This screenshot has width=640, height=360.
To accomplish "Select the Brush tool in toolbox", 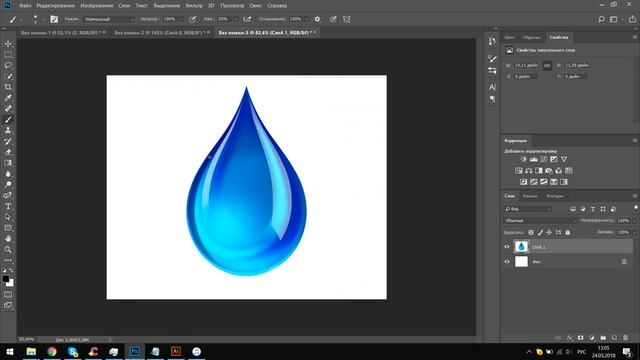I will click(8, 120).
